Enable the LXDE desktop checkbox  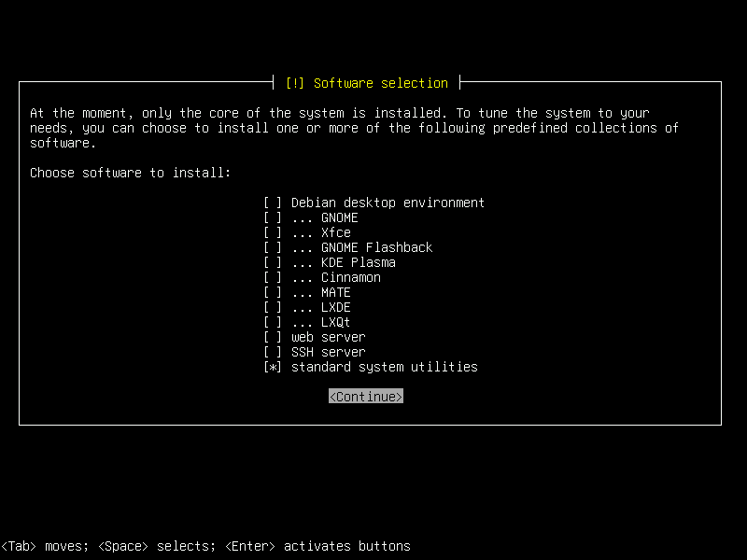point(271,307)
